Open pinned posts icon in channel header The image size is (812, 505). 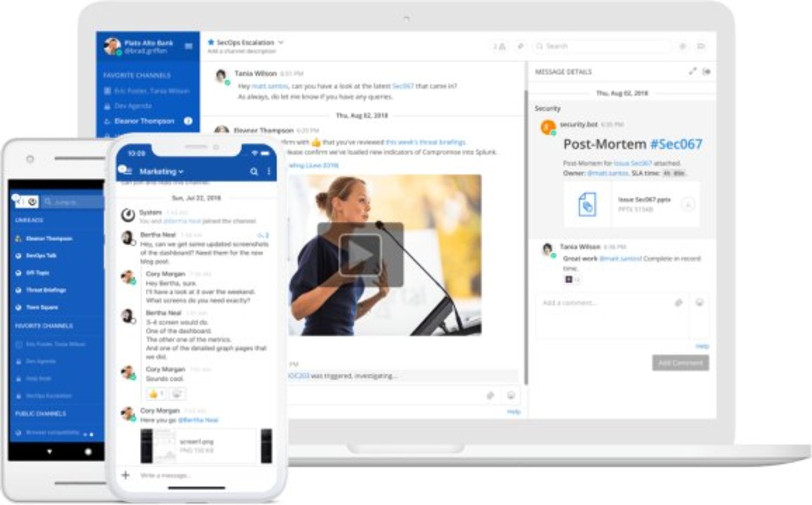tap(521, 46)
